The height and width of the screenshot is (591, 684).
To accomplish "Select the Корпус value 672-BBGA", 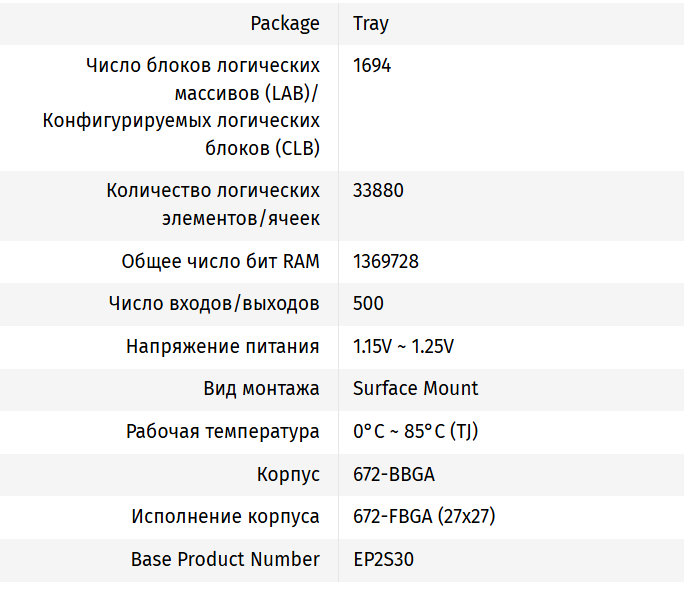I will 393,474.
